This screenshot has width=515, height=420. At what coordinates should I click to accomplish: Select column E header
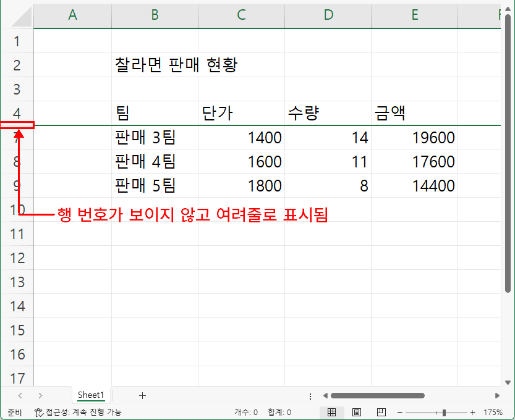[414, 15]
